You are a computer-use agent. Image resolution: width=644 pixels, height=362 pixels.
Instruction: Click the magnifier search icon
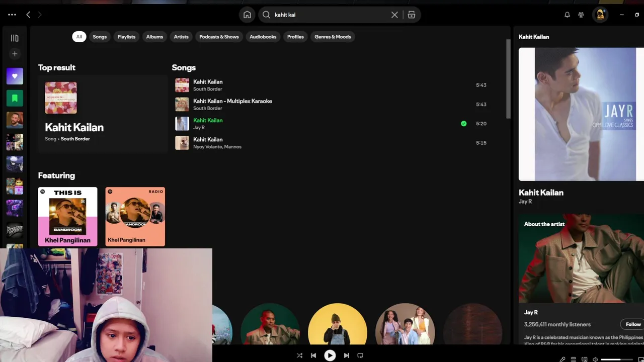(x=267, y=15)
